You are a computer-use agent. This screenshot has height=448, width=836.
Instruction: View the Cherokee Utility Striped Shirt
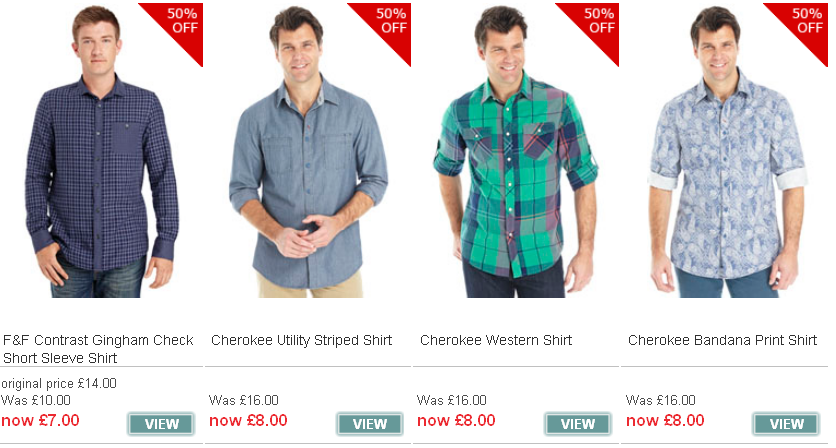click(369, 424)
